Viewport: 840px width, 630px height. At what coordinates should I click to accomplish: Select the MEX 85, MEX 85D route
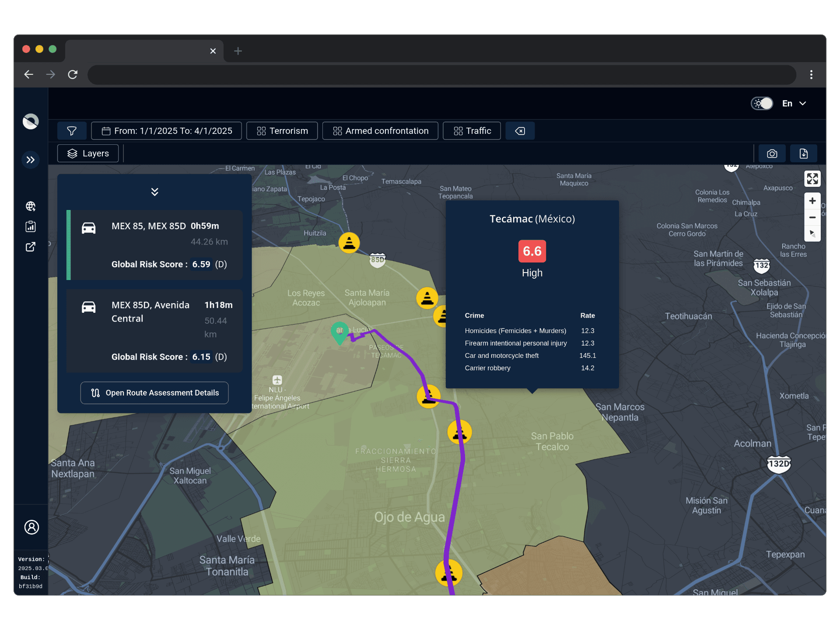coord(155,245)
